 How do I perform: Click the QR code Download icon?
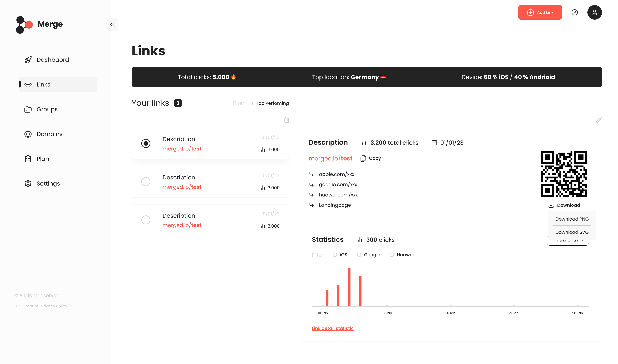pos(551,205)
